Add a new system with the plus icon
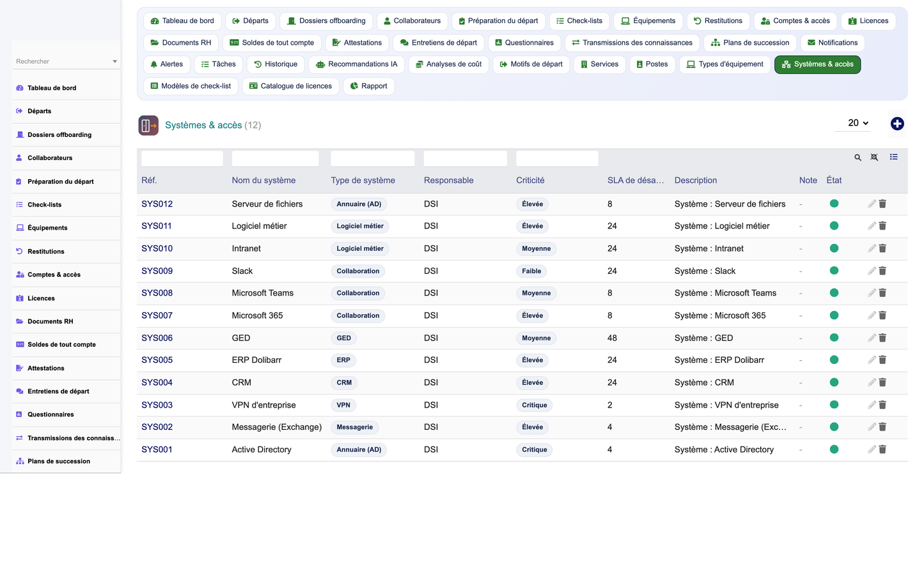Screen dimensions: 924x572 pos(897,124)
